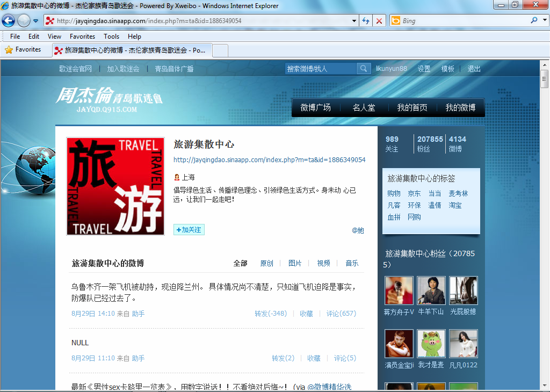Open fan avatar 我才是麦
This screenshot has width=550, height=392.
point(431,344)
